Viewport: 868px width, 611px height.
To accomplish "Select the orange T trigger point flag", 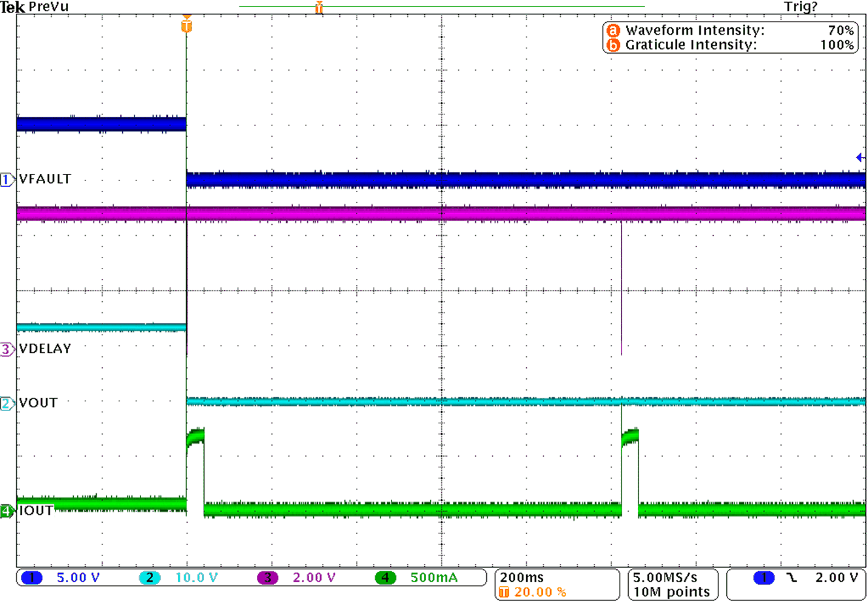I will [x=186, y=25].
